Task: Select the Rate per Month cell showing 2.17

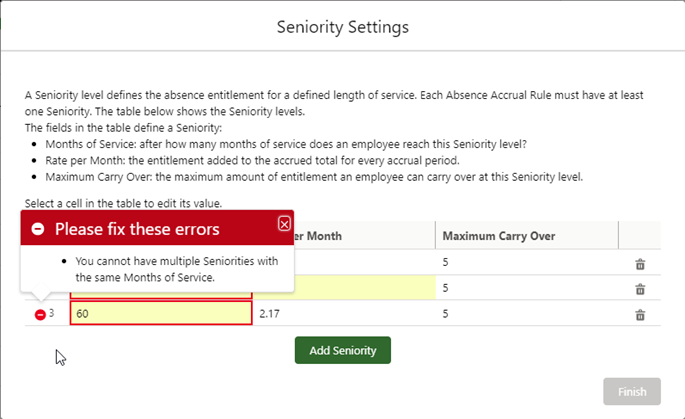Action: 343,314
